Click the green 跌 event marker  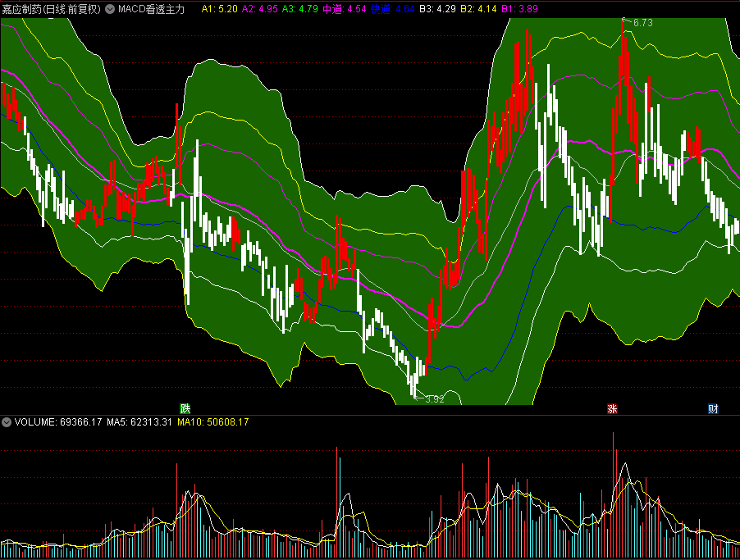pos(185,408)
